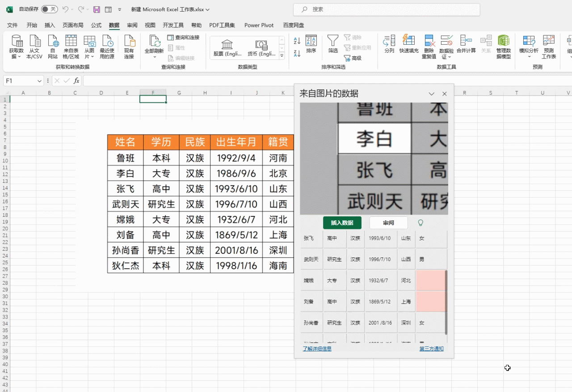Import data 自网站 (From Web)
This screenshot has height=392, width=572.
pyautogui.click(x=53, y=47)
